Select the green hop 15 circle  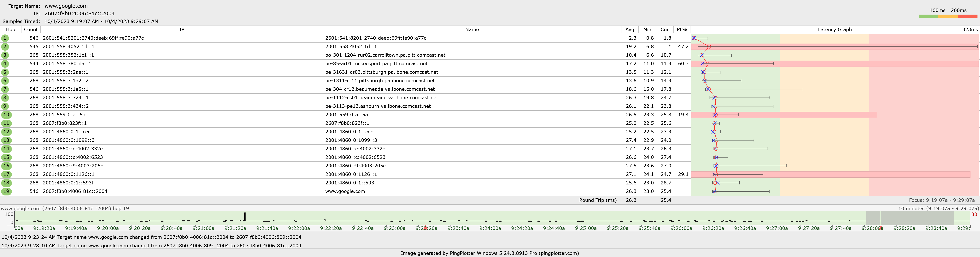pyautogui.click(x=6, y=157)
